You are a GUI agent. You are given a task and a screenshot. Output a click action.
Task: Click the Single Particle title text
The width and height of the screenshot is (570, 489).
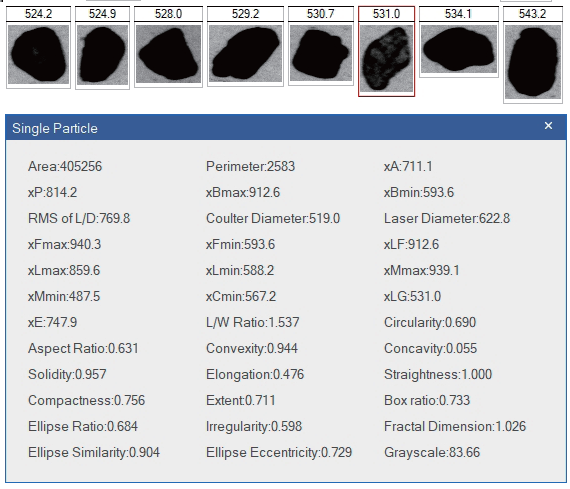[55, 128]
